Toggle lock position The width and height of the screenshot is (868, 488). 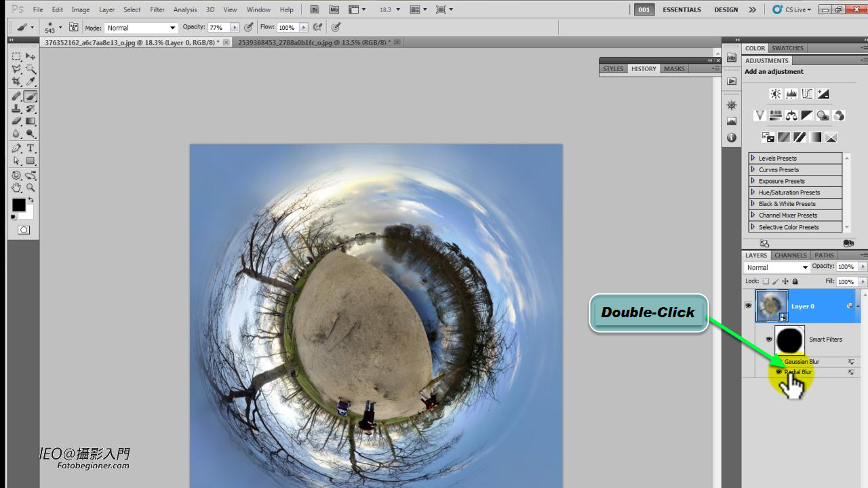point(786,281)
